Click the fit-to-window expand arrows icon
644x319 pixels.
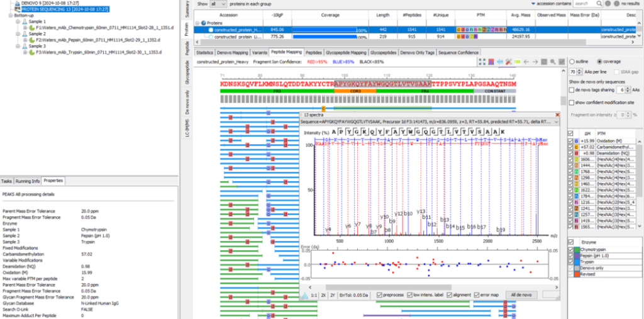(x=482, y=62)
